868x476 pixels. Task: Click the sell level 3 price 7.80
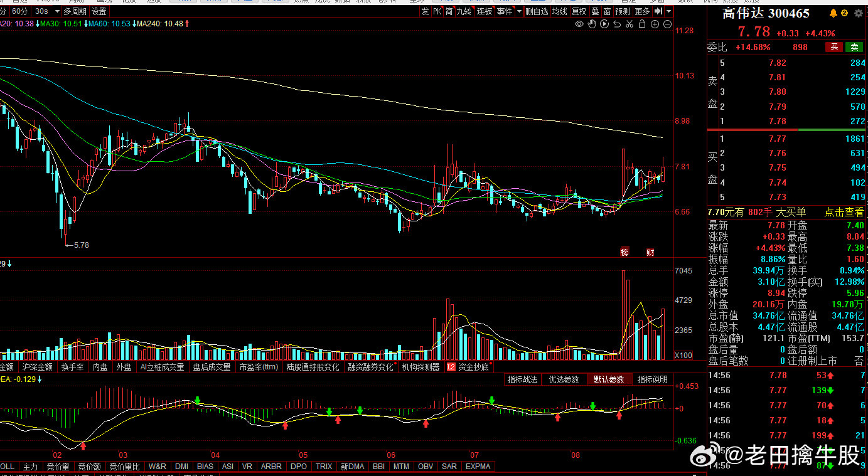[x=777, y=92]
